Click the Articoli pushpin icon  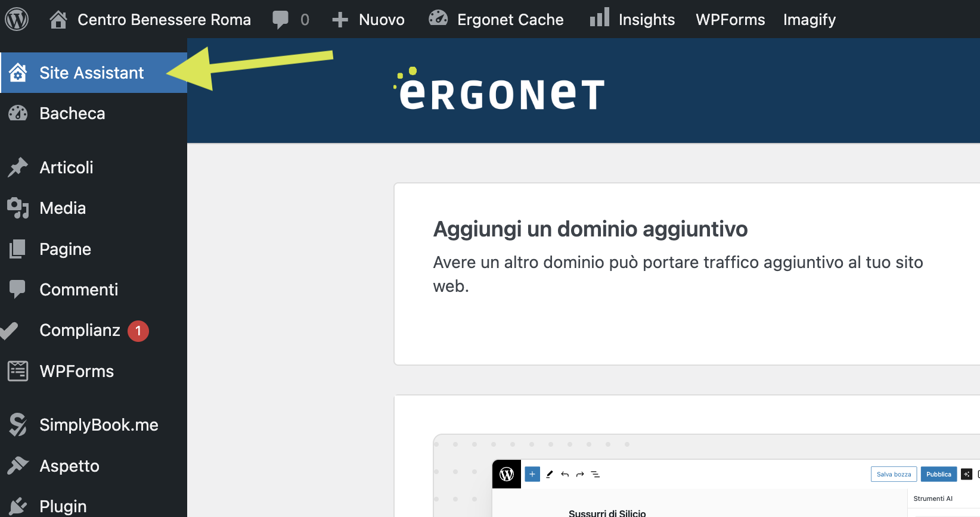click(x=18, y=167)
